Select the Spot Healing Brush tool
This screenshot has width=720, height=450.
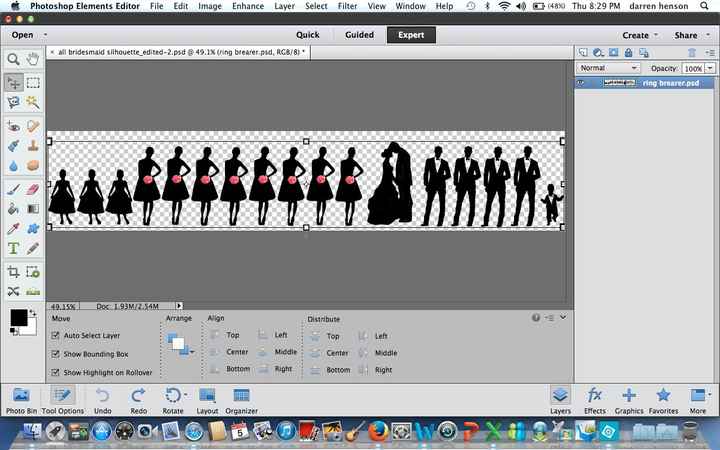coord(33,126)
